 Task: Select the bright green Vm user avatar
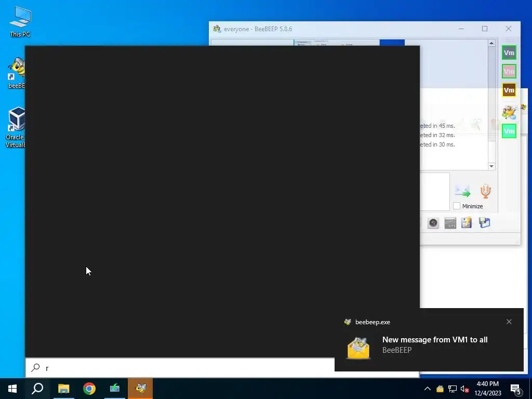click(x=509, y=131)
